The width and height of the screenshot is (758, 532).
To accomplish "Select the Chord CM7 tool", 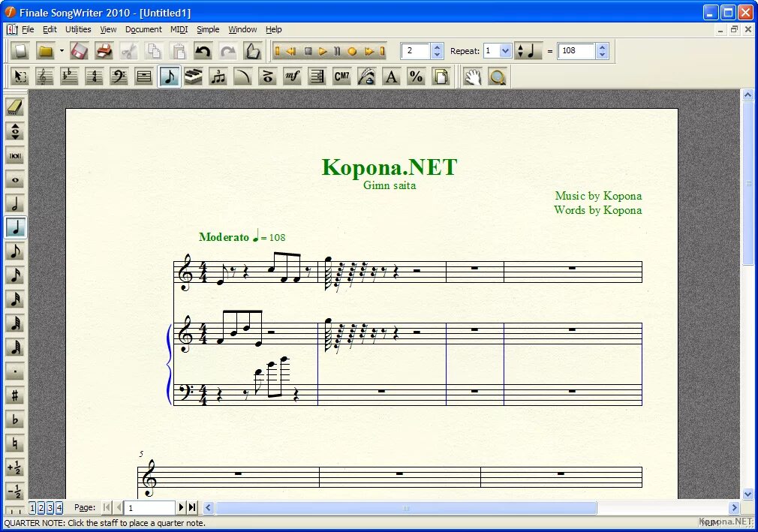I will click(341, 77).
